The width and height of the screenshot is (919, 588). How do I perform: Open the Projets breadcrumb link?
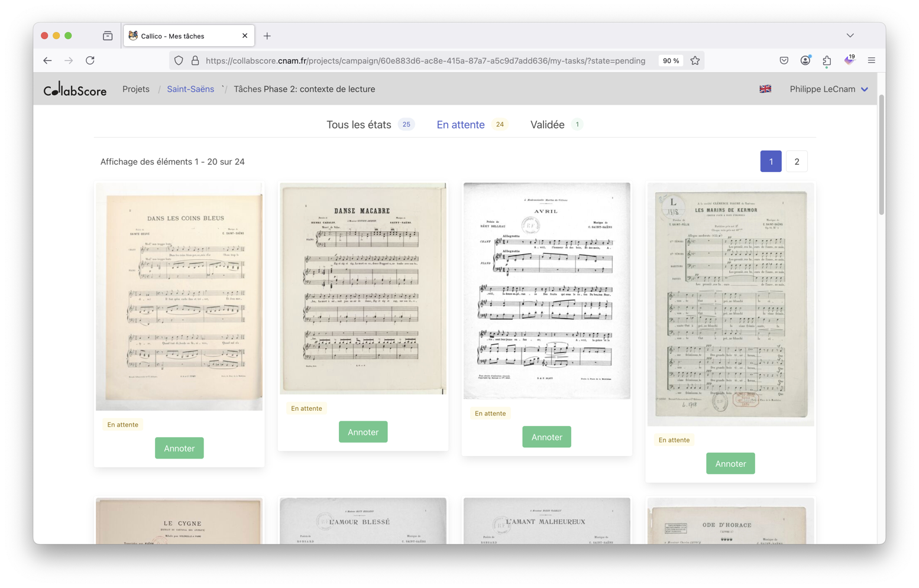point(136,89)
